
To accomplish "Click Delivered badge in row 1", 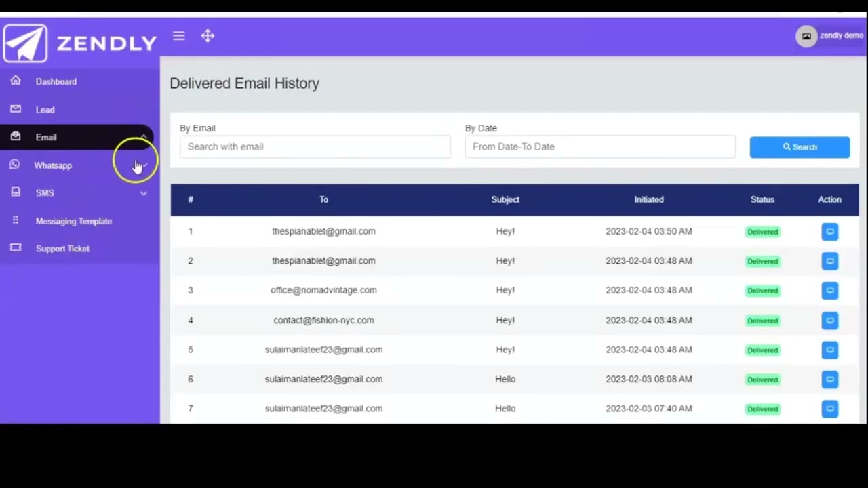I will (763, 232).
